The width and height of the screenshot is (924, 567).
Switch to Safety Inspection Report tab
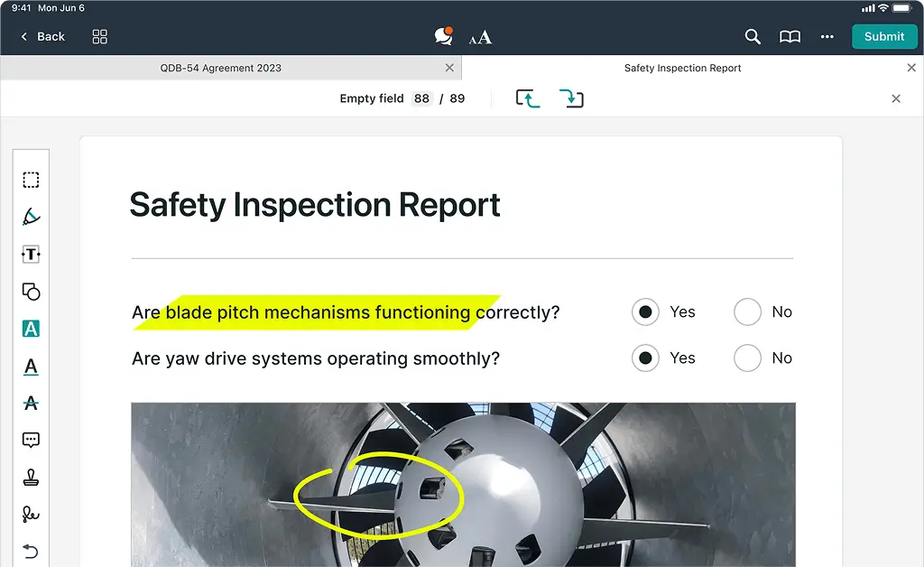682,68
